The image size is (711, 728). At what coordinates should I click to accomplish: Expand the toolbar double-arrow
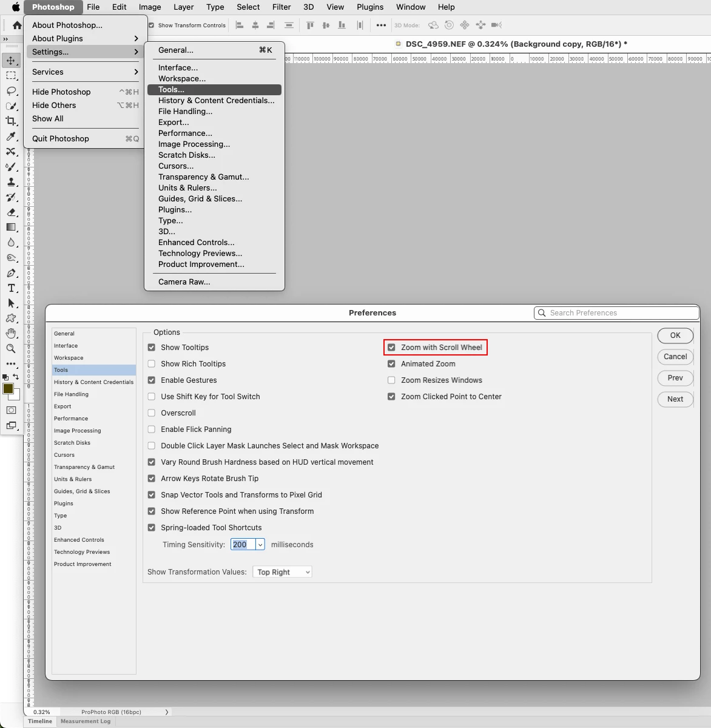click(6, 38)
